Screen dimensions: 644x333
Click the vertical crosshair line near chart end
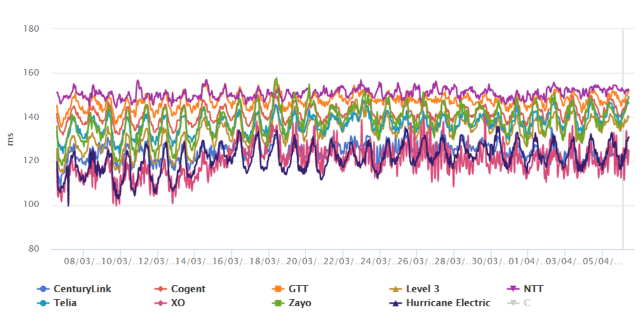(623, 139)
